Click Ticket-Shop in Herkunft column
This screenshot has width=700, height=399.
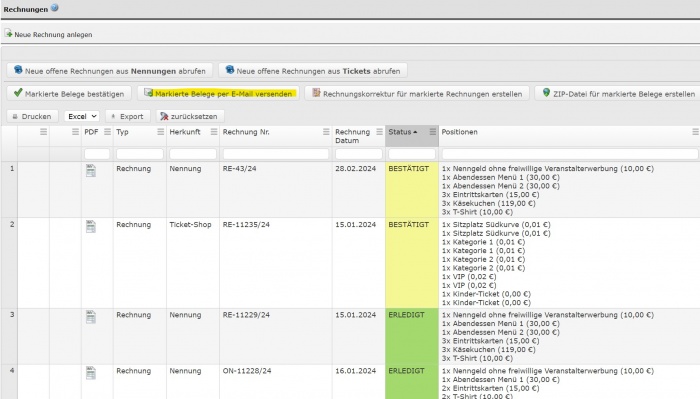(190, 224)
